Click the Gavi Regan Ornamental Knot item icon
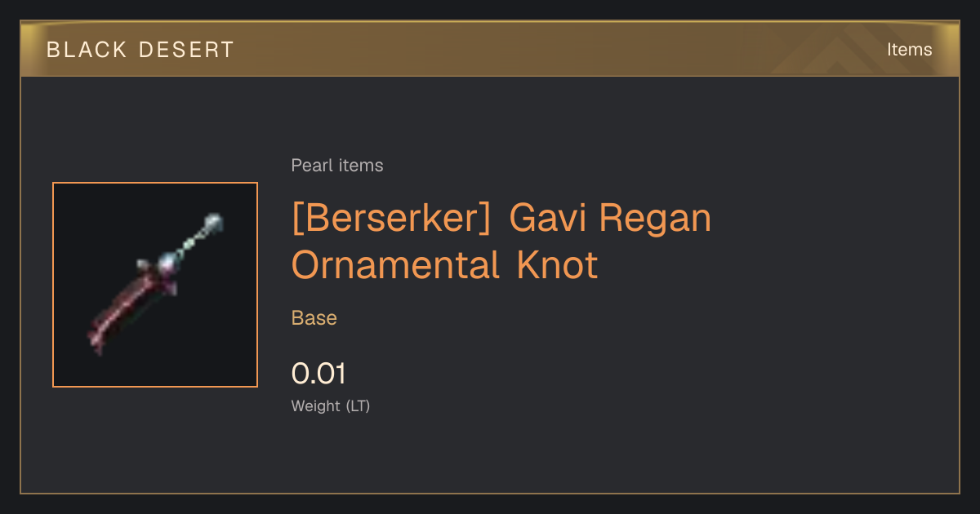 click(155, 285)
